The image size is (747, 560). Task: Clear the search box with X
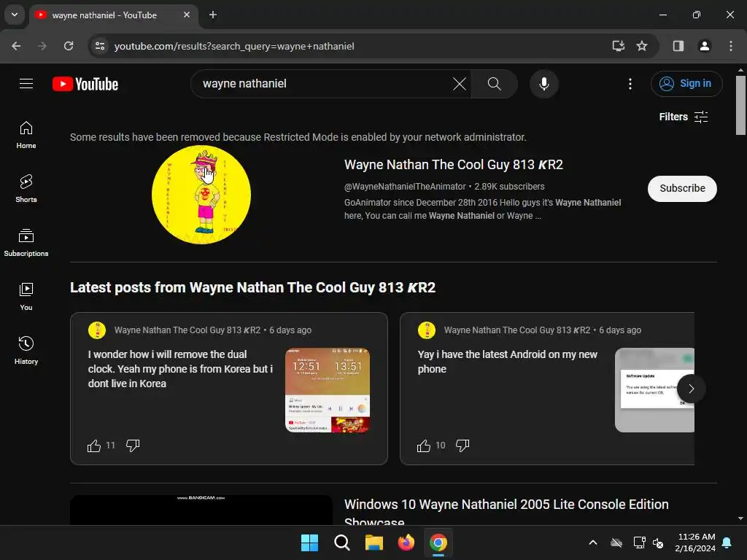(460, 85)
